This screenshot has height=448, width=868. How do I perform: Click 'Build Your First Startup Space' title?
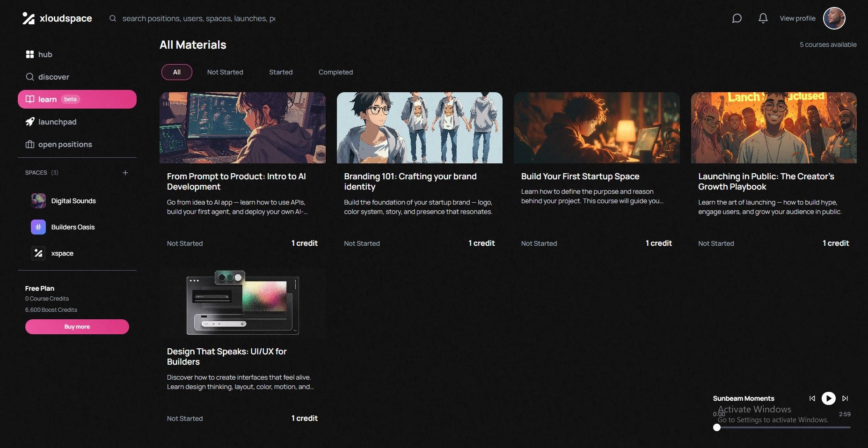click(580, 176)
